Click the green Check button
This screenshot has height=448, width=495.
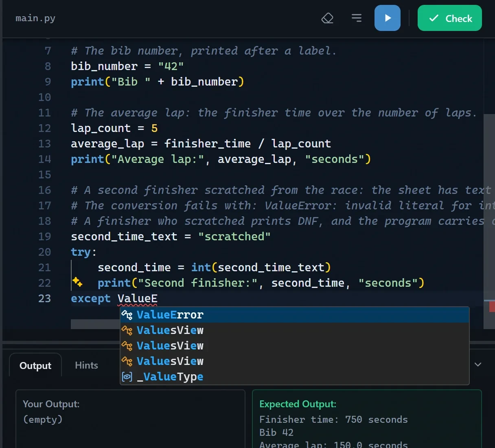450,18
